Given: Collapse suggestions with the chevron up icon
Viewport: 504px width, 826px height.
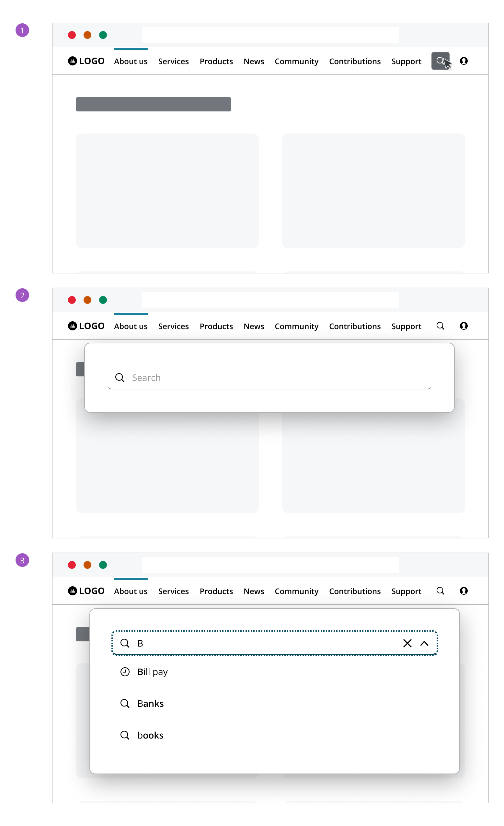Looking at the screenshot, I should click(424, 643).
